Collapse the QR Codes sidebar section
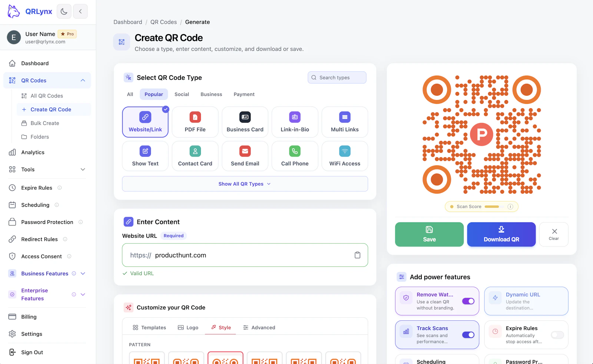 pyautogui.click(x=83, y=80)
